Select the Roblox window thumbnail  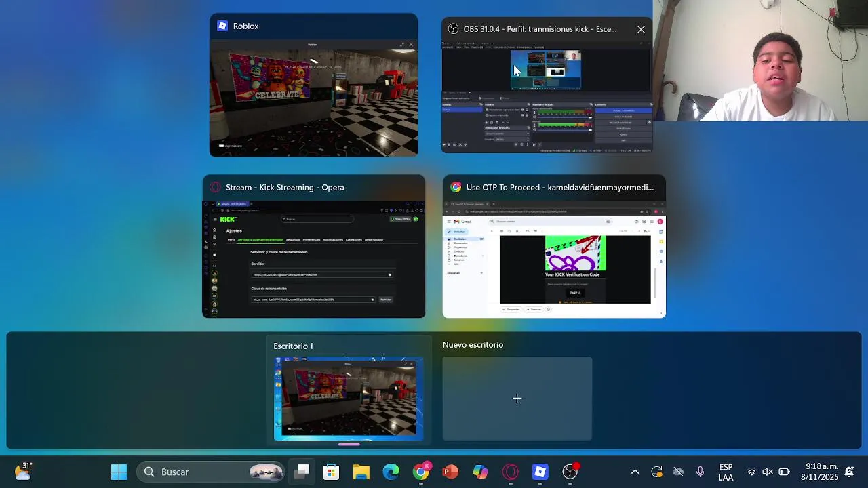coord(313,98)
